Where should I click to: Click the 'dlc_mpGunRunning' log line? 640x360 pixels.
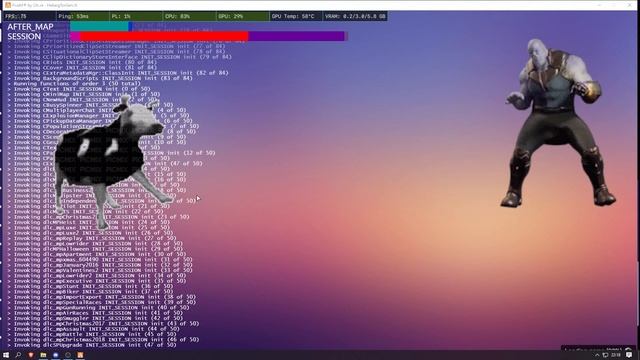tap(99, 307)
